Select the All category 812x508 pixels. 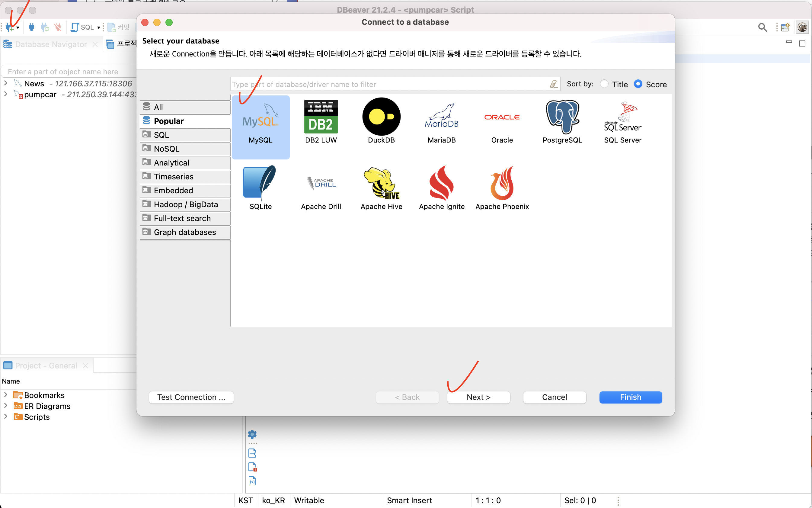point(185,107)
